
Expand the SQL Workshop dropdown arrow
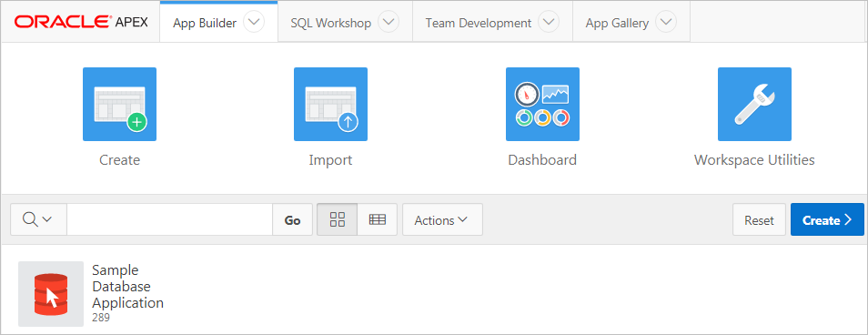[x=389, y=22]
